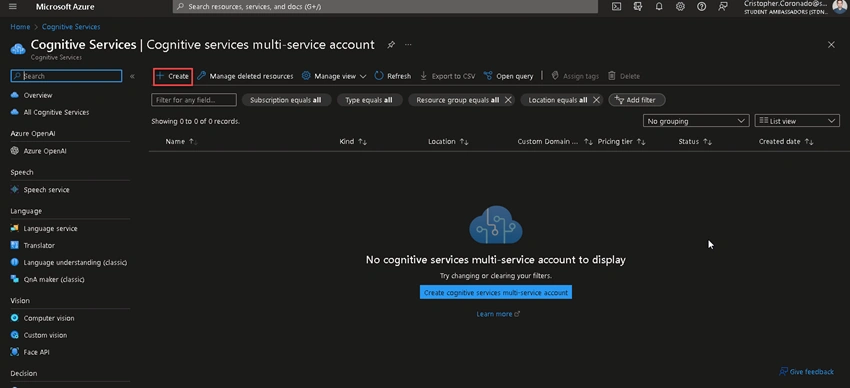This screenshot has height=388, width=850.
Task: Pin the Cognitive Services page
Action: pos(391,45)
